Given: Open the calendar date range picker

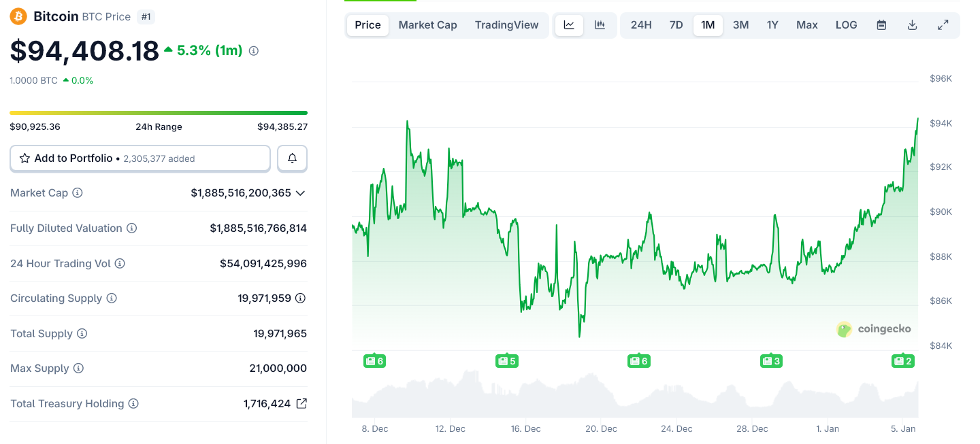Looking at the screenshot, I should [x=881, y=24].
